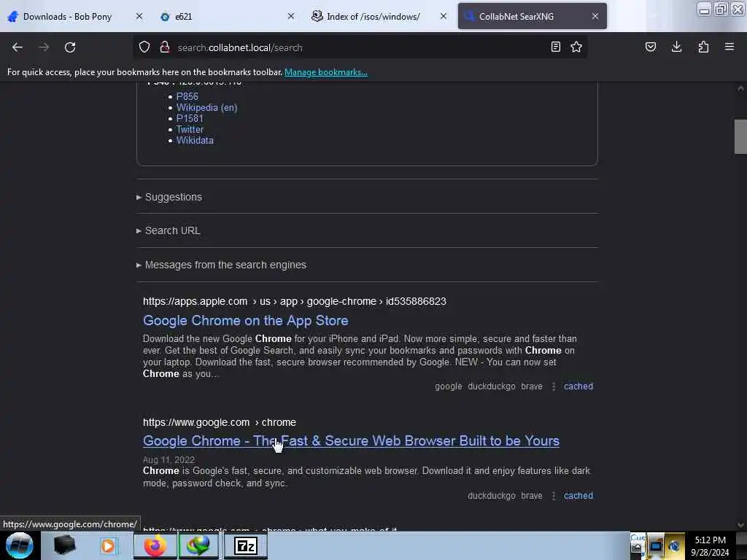Open the P1581 link
This screenshot has height=560, width=747.
tap(190, 118)
